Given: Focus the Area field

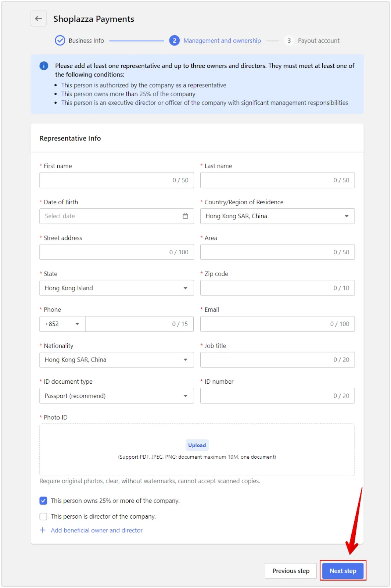Looking at the screenshot, I should pos(277,252).
